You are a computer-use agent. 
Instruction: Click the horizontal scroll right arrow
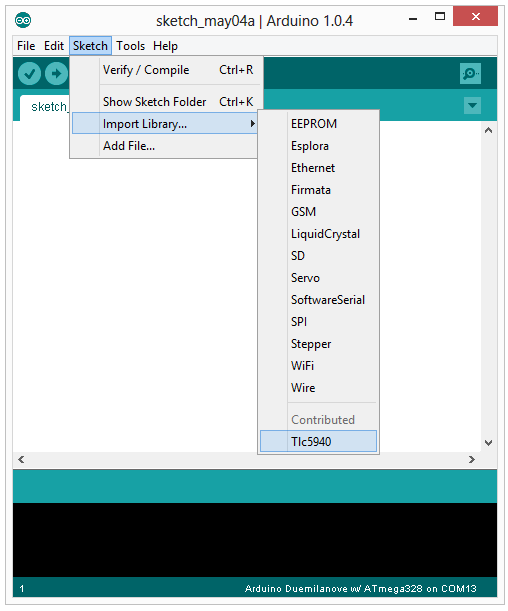pyautogui.click(x=472, y=460)
